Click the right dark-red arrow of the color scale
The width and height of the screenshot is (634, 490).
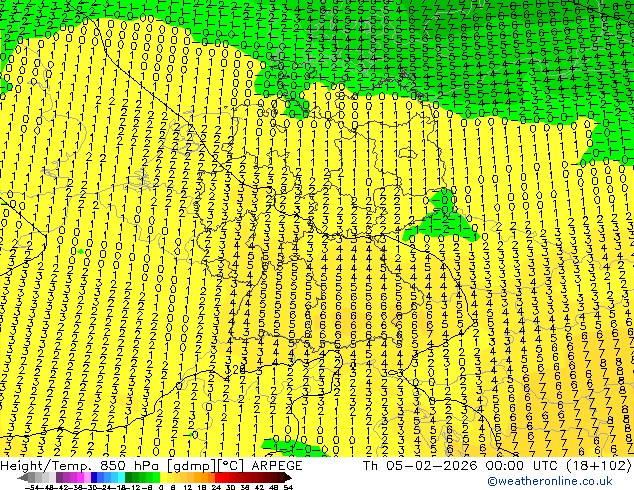point(288,477)
